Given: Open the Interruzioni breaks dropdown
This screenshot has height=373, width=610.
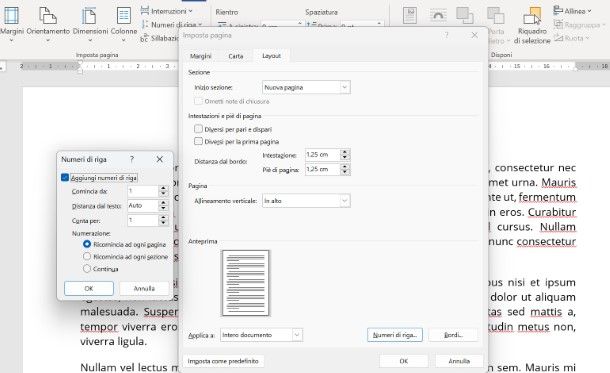Looking at the screenshot, I should click(x=167, y=11).
